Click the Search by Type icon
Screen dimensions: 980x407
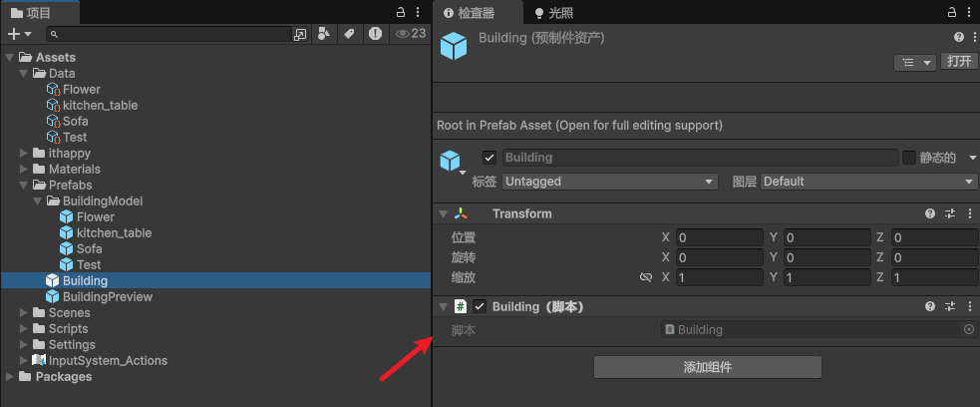point(324,34)
